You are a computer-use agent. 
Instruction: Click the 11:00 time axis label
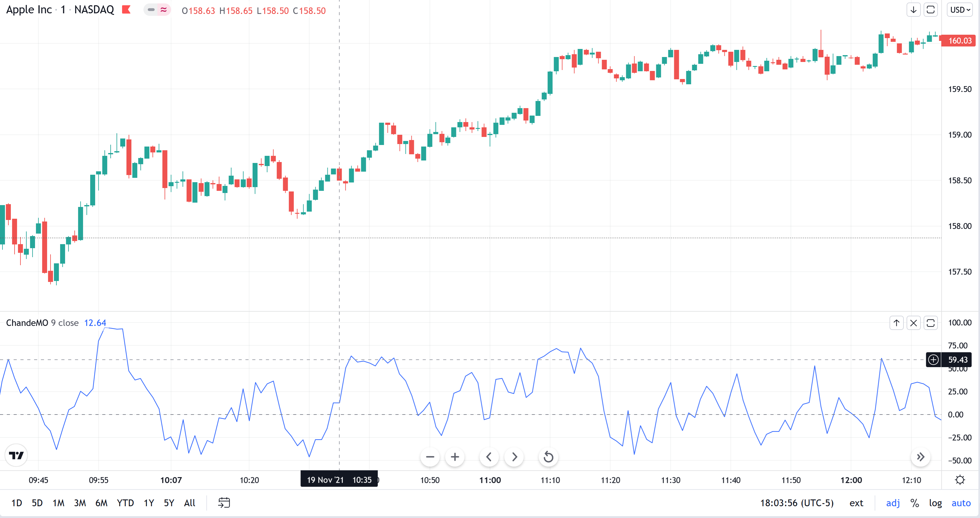click(490, 480)
